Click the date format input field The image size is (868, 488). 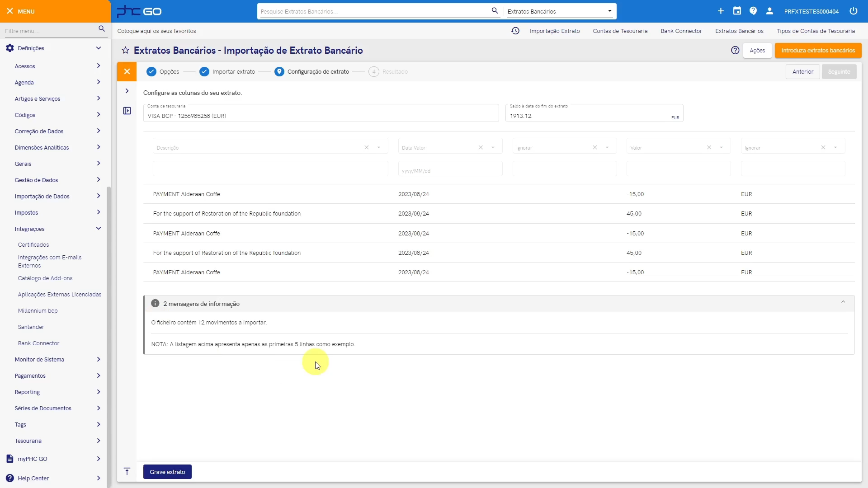(450, 171)
